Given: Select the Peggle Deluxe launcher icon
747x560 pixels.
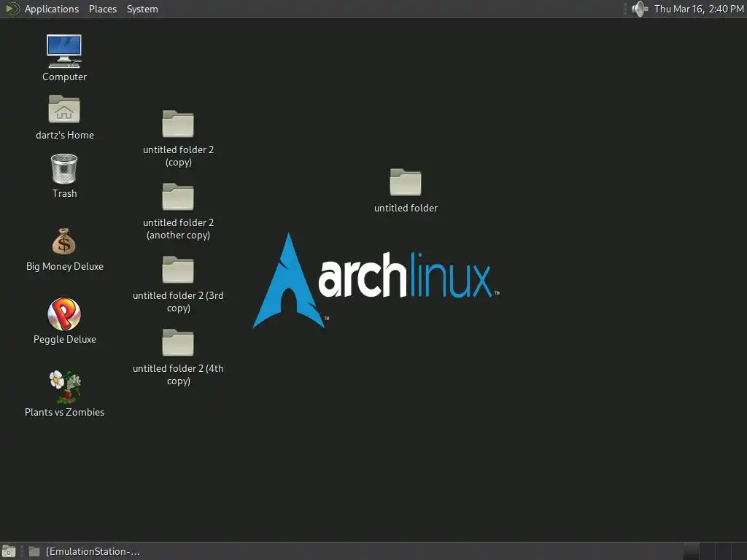Looking at the screenshot, I should (64, 314).
